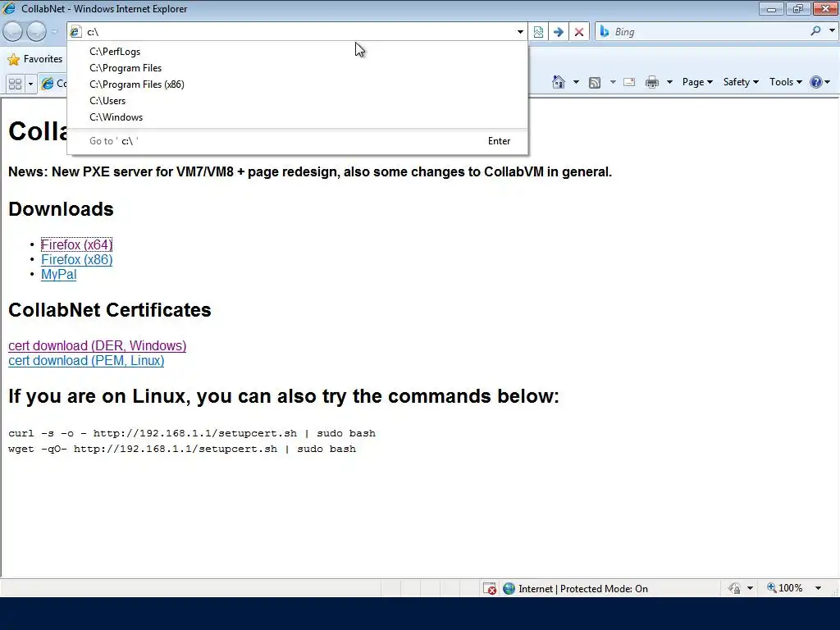Click the Internet Explorer title bar icon

[9, 8]
